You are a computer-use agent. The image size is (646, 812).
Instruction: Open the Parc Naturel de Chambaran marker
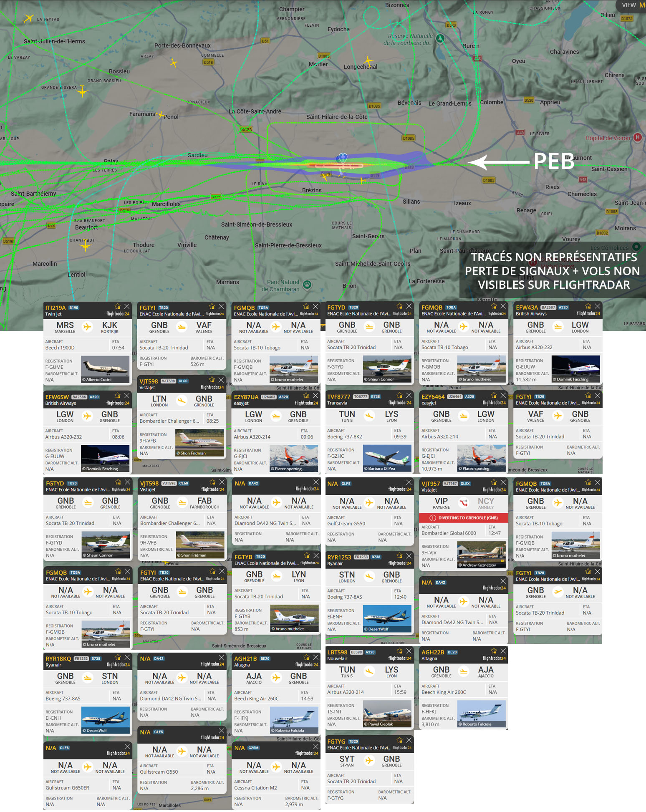click(x=308, y=285)
